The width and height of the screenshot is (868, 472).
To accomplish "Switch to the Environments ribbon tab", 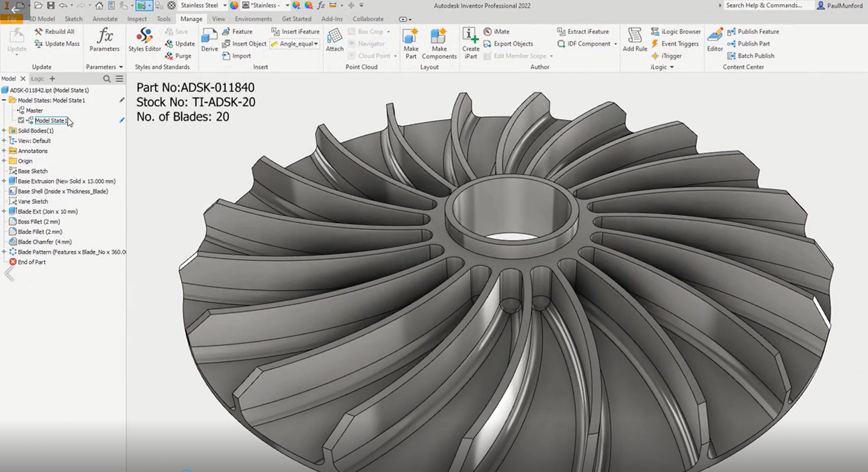I will tap(253, 19).
